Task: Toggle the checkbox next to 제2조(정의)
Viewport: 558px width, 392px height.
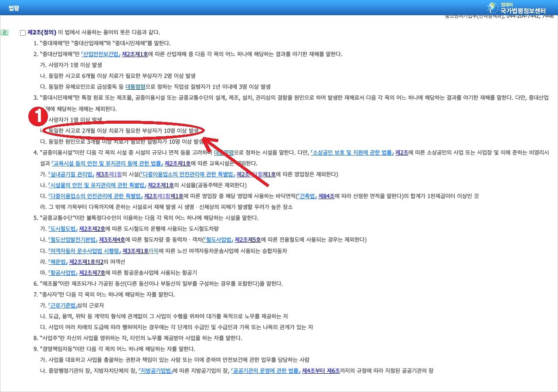Action: [23, 33]
